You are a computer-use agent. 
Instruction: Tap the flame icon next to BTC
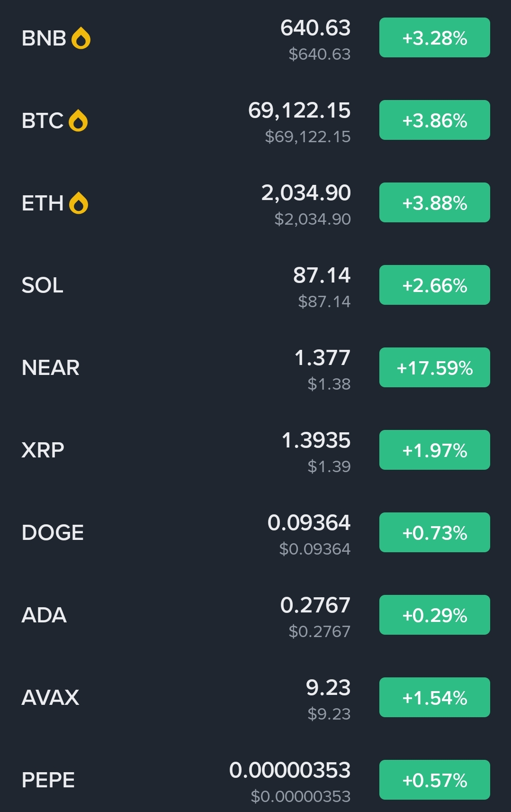pyautogui.click(x=78, y=121)
